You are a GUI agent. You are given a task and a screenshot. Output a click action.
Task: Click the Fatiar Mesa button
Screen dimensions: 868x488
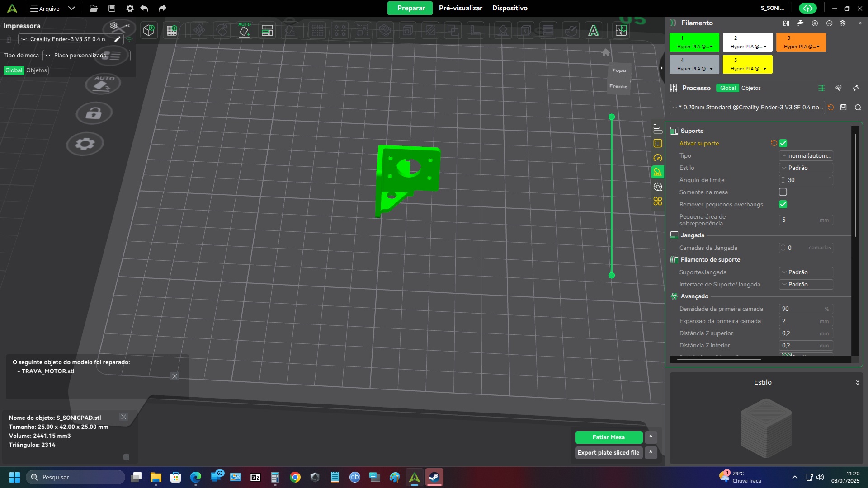609,437
